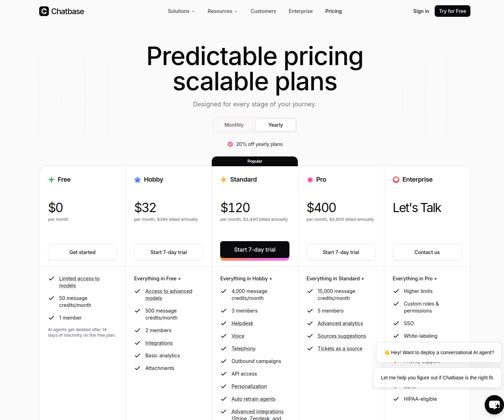Start the Standard plan 7-day trial
The height and width of the screenshot is (420, 504).
255,250
